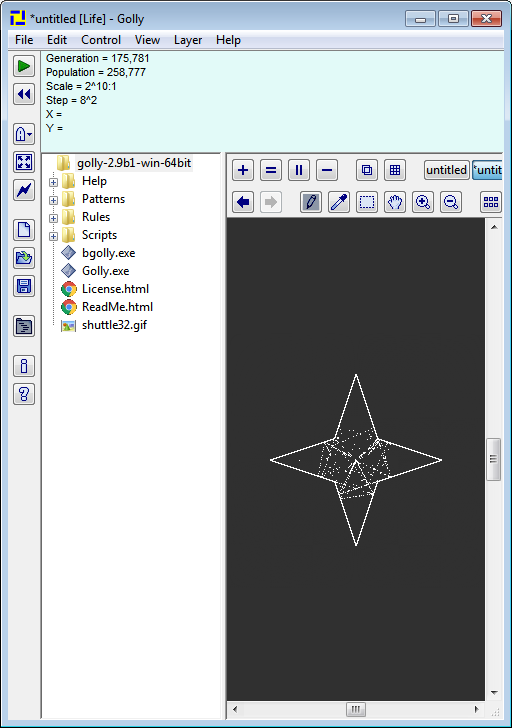Viewport: 512px width, 728px height.
Task: Click the horizontal scrollbar left arrow
Action: (235, 709)
